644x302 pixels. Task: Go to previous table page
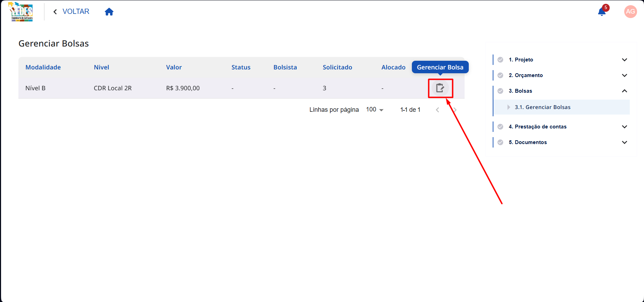pos(437,110)
